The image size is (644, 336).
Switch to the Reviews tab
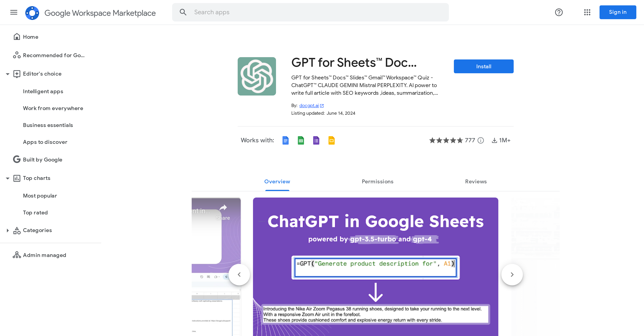(476, 181)
